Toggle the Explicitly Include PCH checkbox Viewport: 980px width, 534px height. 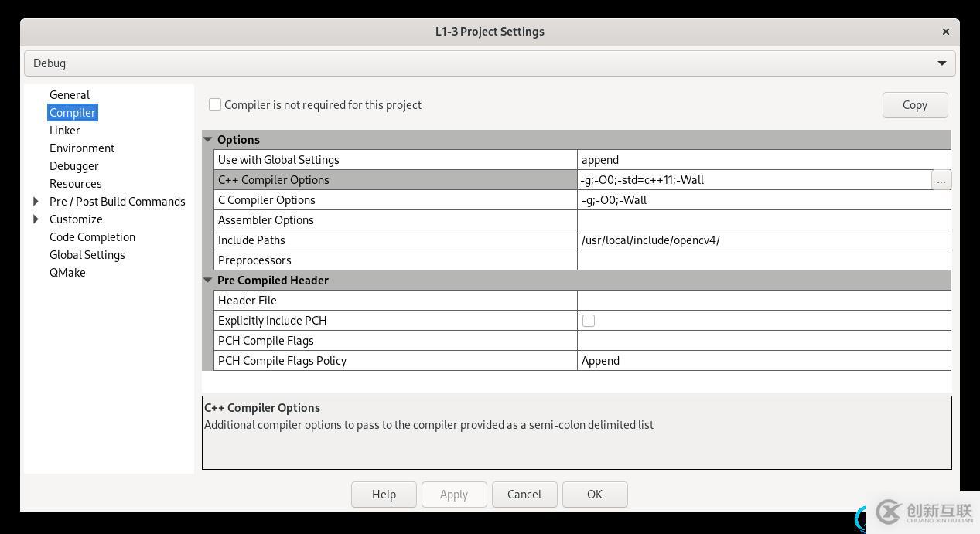pos(589,321)
